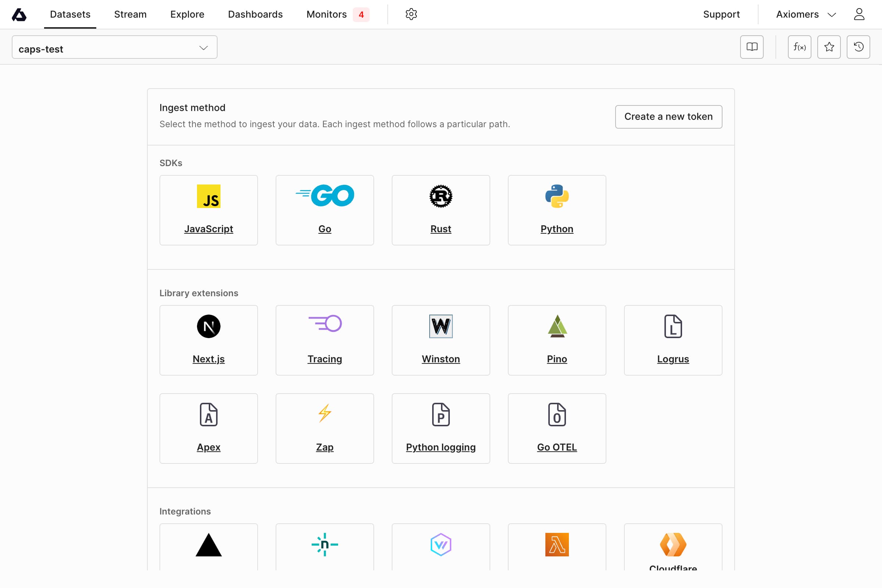Click the Rust link text
Screen dimensions: 882x588
point(441,229)
